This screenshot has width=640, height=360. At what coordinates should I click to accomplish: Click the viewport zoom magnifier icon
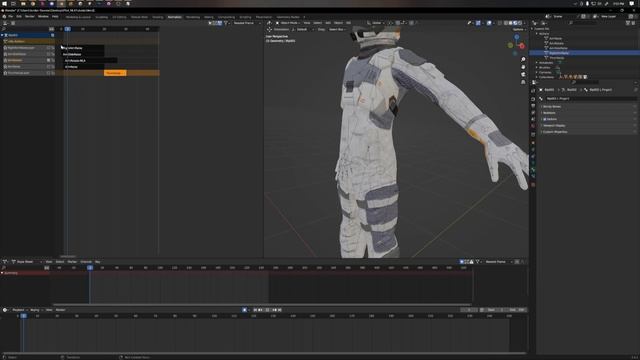coord(523,60)
